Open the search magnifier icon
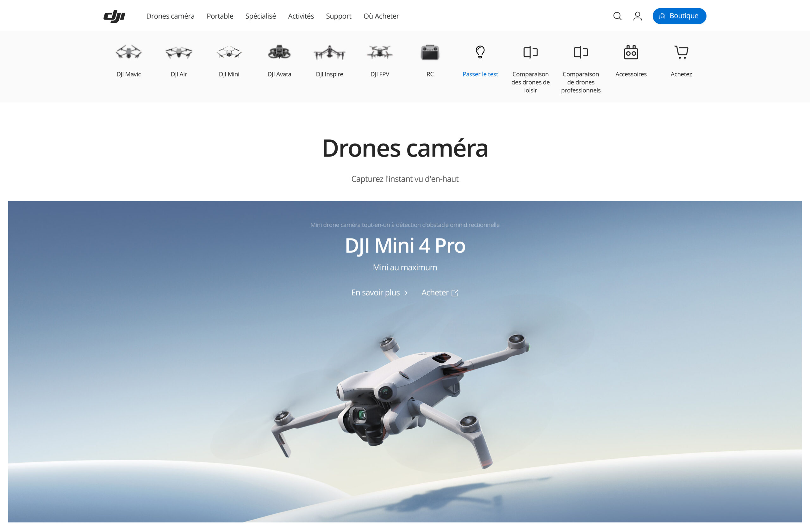This screenshot has height=532, width=810. (617, 16)
